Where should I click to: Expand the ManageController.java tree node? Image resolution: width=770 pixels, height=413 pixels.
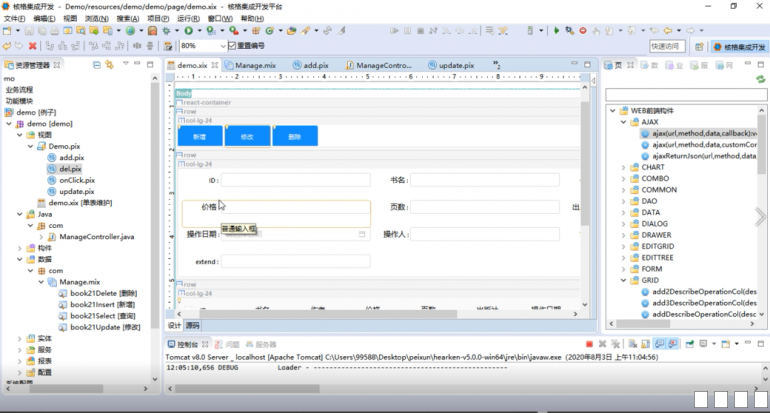click(x=39, y=237)
